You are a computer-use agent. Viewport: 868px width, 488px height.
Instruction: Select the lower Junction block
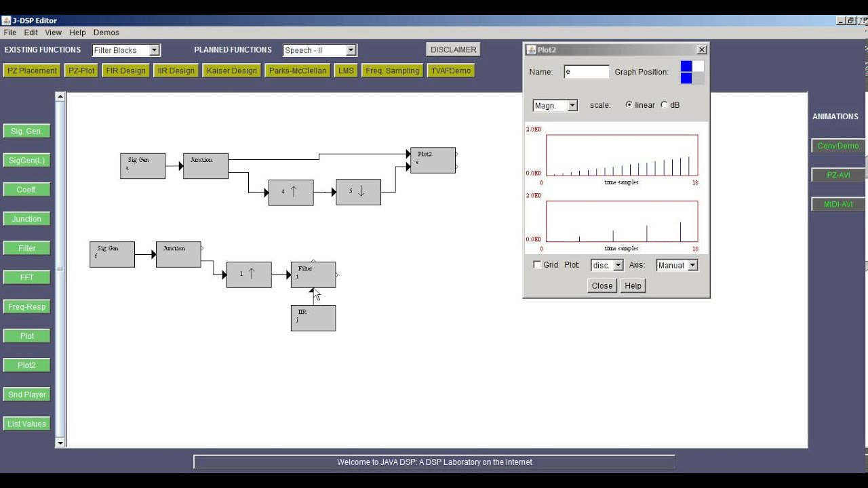click(x=178, y=254)
